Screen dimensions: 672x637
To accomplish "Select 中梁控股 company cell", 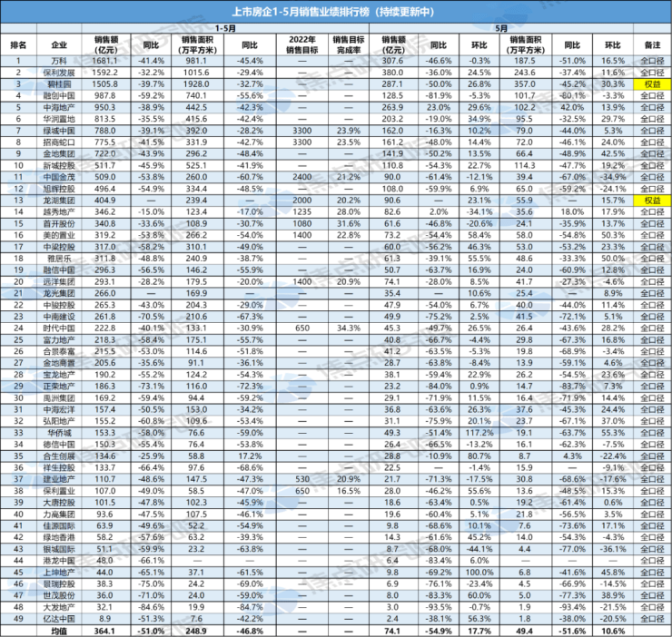I will (x=59, y=247).
